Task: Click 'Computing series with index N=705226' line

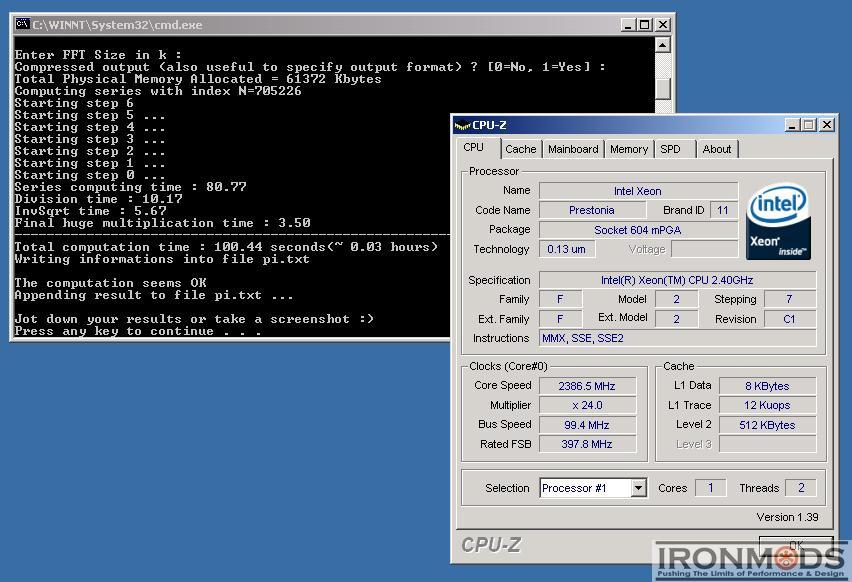Action: pos(158,91)
